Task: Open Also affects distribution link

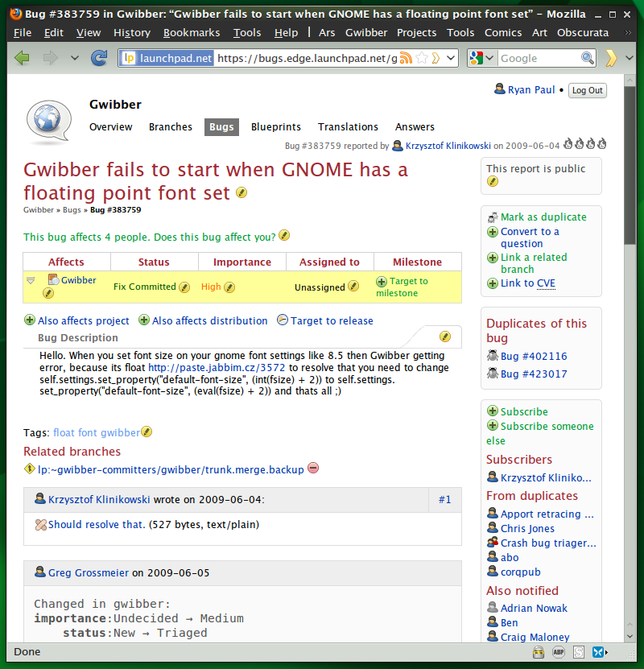Action: tap(209, 321)
